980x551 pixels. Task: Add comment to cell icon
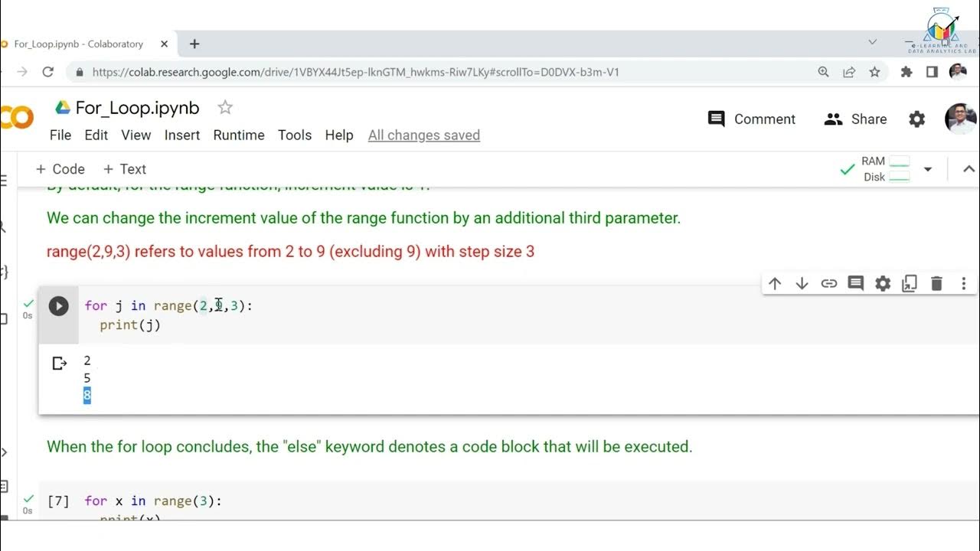pos(856,284)
